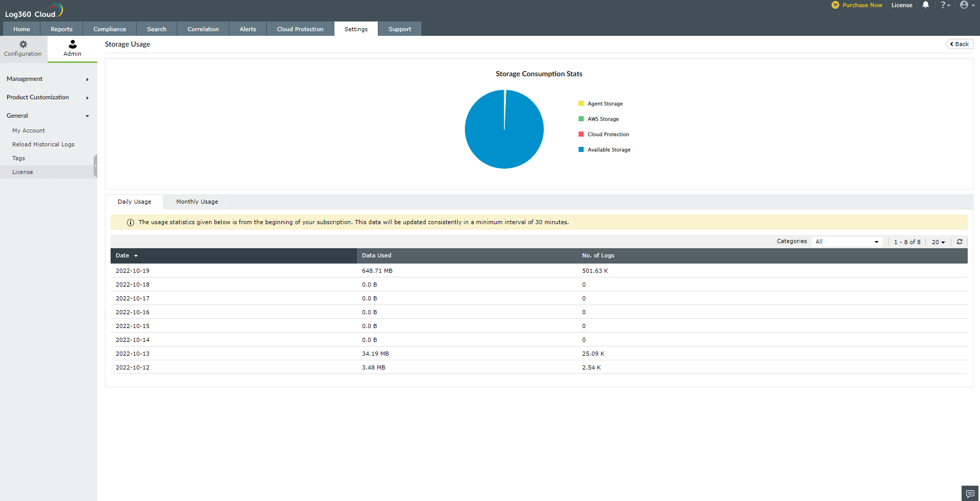
Task: Open the Cloud Protection main tab
Action: pos(300,29)
